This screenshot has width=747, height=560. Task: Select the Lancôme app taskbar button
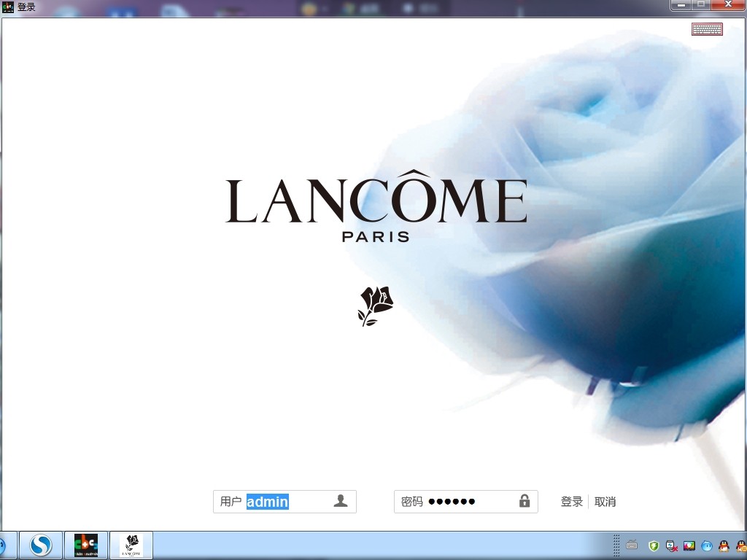[x=131, y=545]
